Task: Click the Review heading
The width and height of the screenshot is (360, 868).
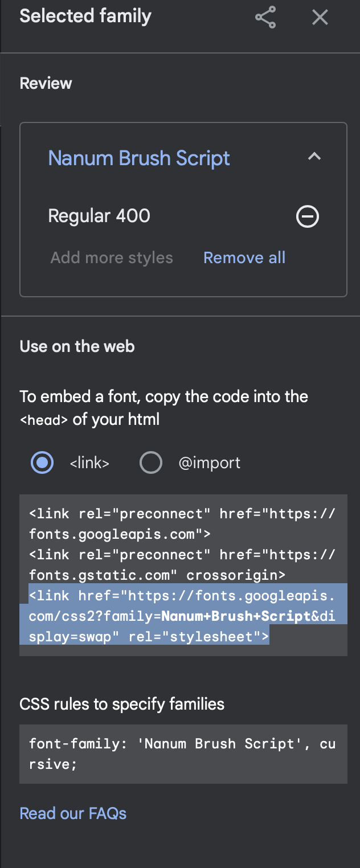Action: pyautogui.click(x=46, y=83)
